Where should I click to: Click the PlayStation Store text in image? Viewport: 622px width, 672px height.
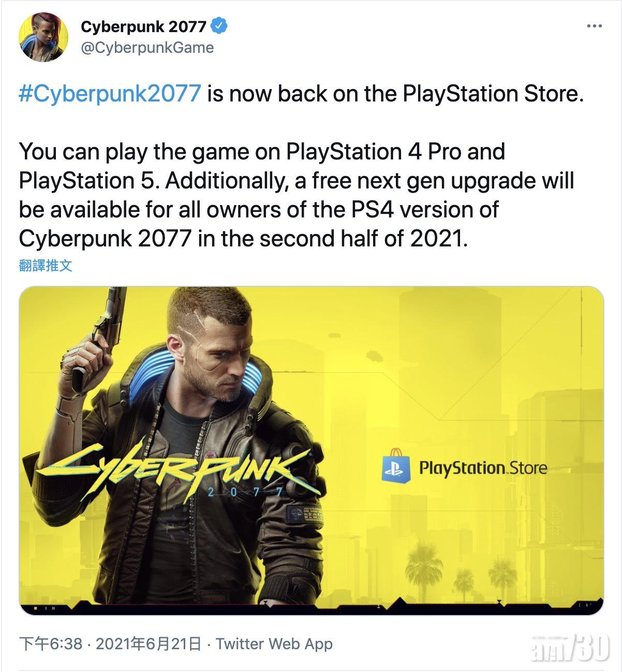tap(483, 469)
